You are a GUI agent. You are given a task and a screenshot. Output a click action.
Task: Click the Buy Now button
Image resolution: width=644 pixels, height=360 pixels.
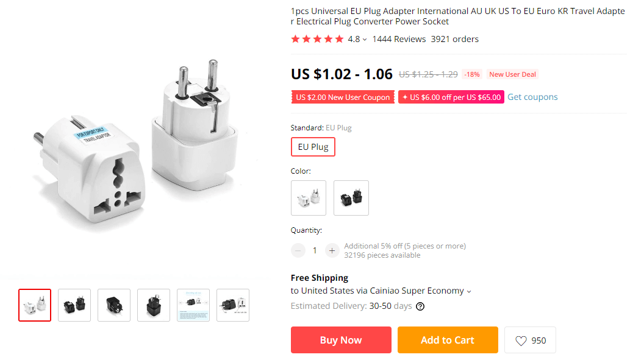tap(341, 340)
